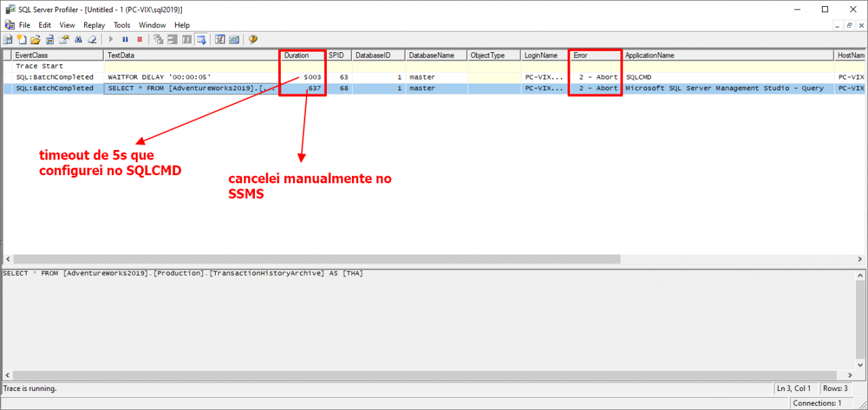Viewport: 868px width, 410px height.
Task: Click the Connections: 1 status indicator
Action: click(820, 403)
